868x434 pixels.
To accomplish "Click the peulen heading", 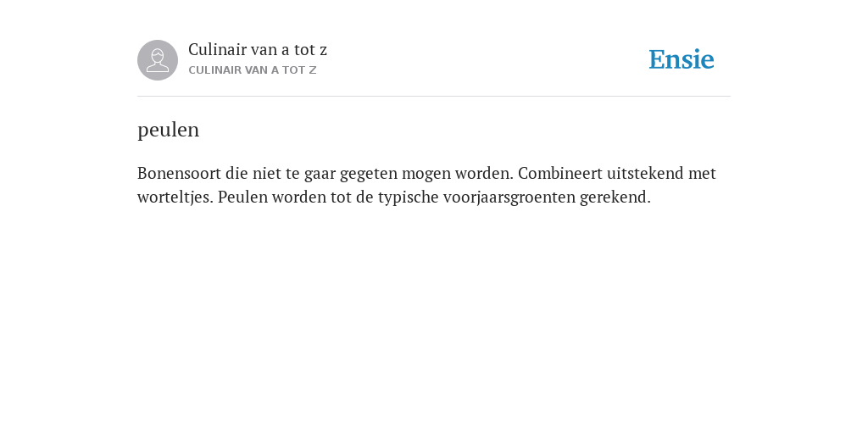I will click(x=169, y=130).
